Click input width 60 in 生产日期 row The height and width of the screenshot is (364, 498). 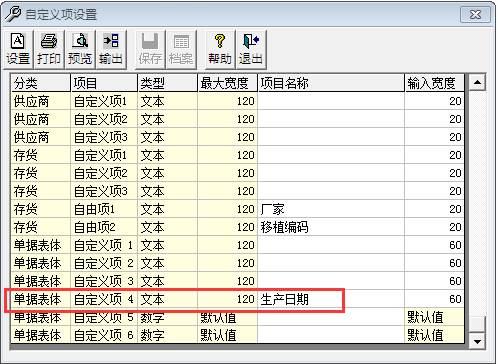435,299
